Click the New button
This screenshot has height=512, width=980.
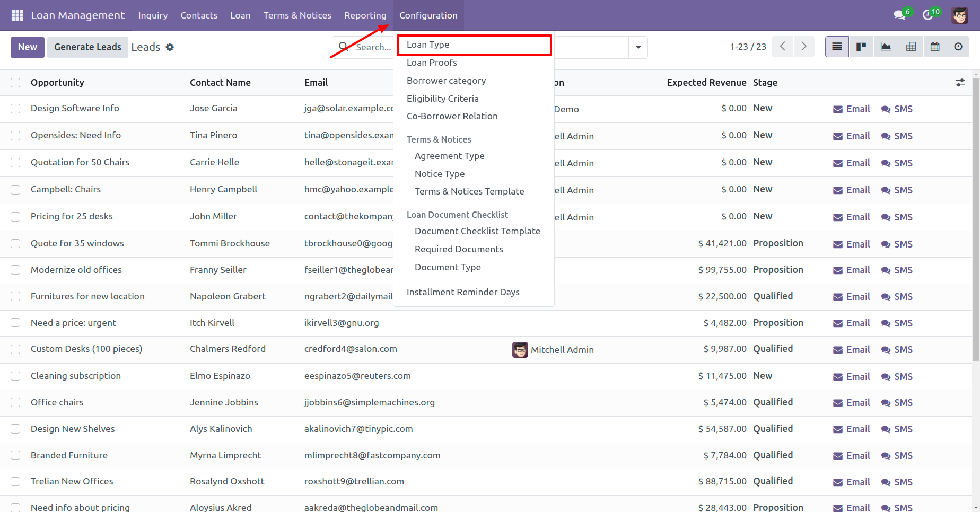(x=28, y=47)
